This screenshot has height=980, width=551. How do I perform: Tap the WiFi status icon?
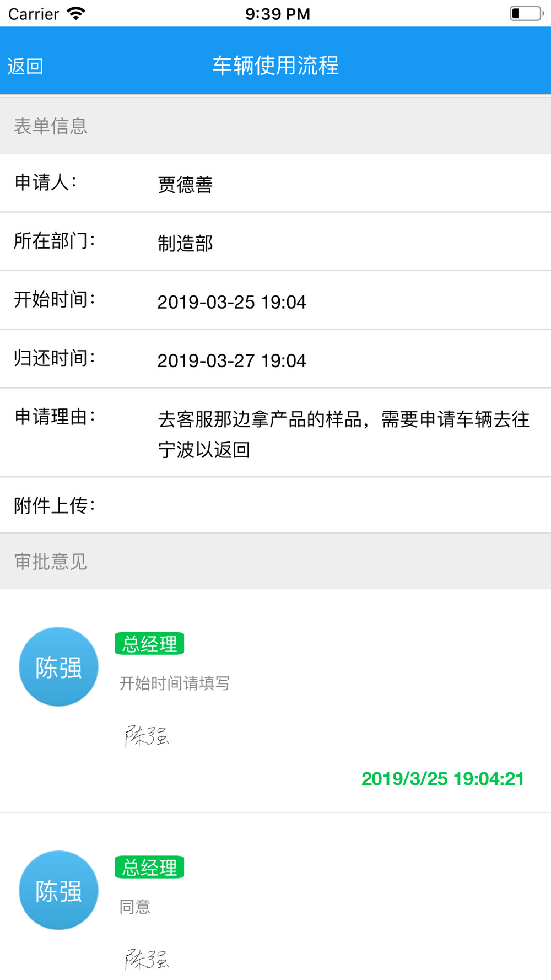pos(76,13)
